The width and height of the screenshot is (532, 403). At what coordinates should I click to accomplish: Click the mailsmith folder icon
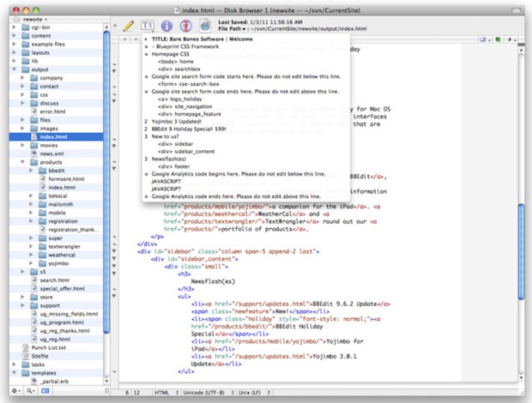pyautogui.click(x=42, y=204)
